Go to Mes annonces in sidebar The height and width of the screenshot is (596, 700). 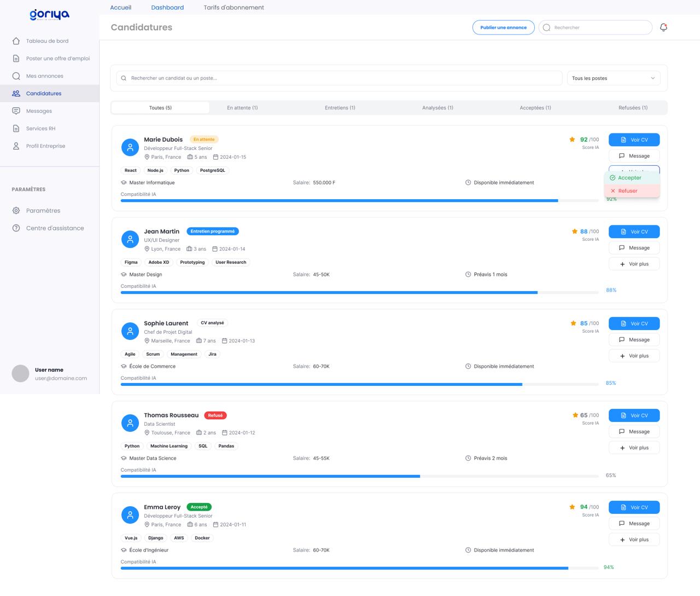pos(50,76)
